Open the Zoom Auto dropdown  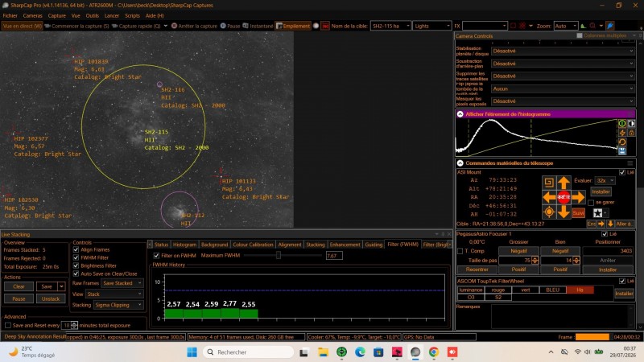566,26
